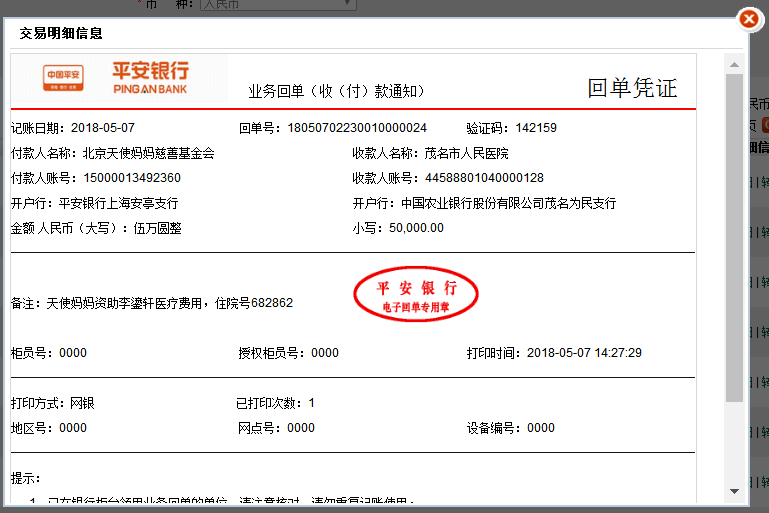Click 设备编号 0000 text
Viewport: 769px width, 513px height.
tap(511, 428)
